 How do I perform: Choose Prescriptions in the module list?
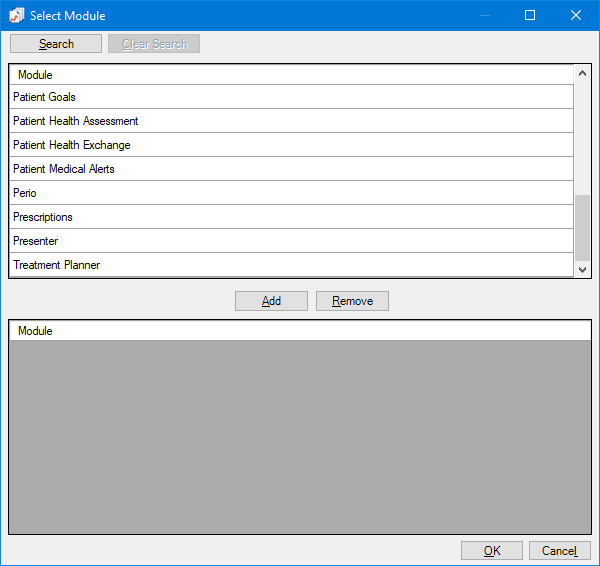(x=43, y=217)
